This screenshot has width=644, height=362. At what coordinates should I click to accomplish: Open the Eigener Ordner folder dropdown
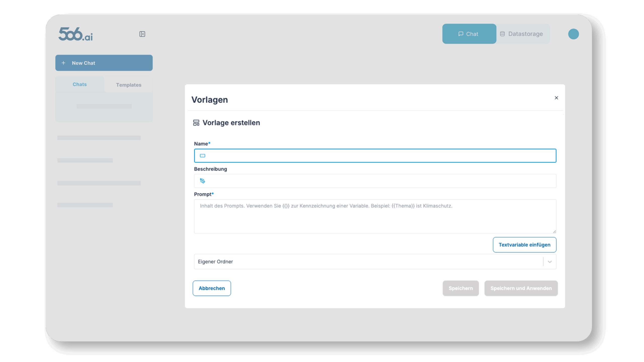[x=375, y=262]
